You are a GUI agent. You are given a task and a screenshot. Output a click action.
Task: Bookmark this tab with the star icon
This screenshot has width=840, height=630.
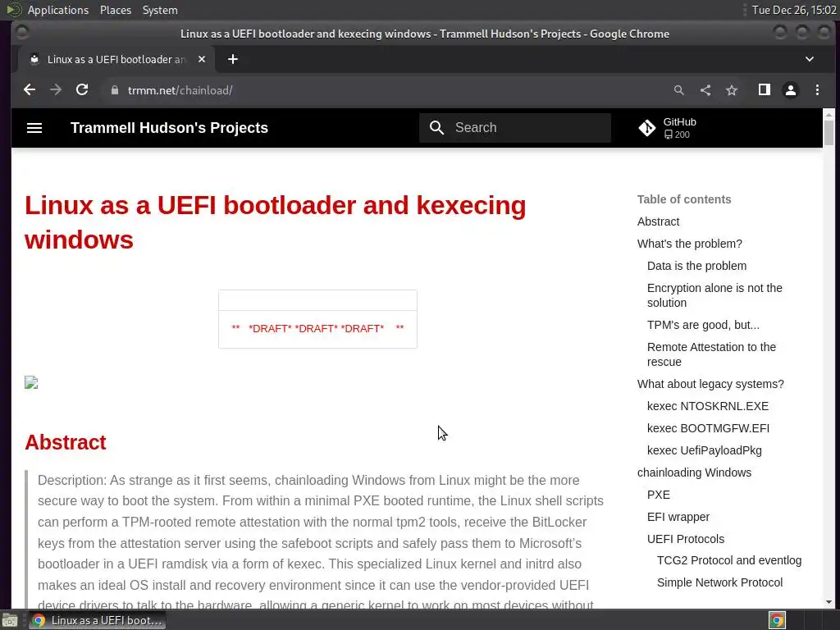point(732,90)
